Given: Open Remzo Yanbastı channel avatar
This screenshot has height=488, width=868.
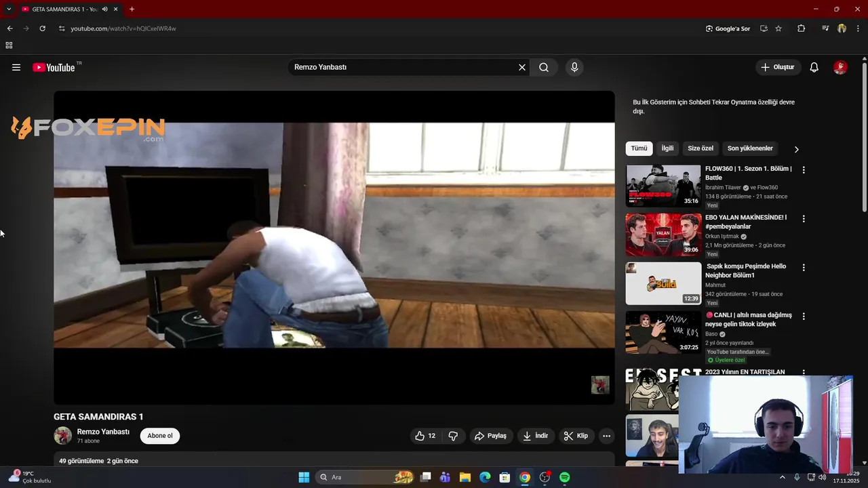Looking at the screenshot, I should (63, 436).
